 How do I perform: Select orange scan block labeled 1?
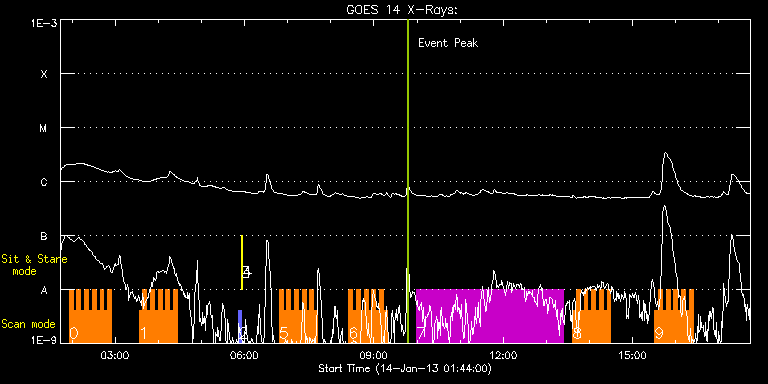click(159, 316)
